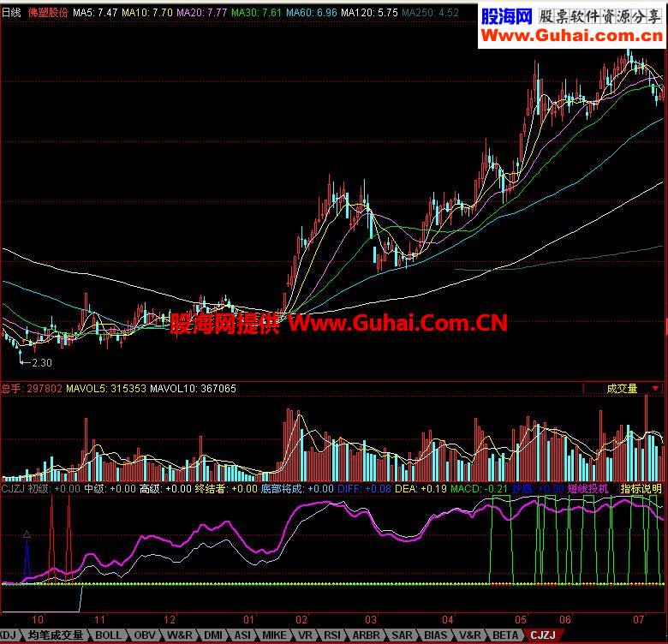
Task: Select the 04 month axis marker
Action: (447, 620)
